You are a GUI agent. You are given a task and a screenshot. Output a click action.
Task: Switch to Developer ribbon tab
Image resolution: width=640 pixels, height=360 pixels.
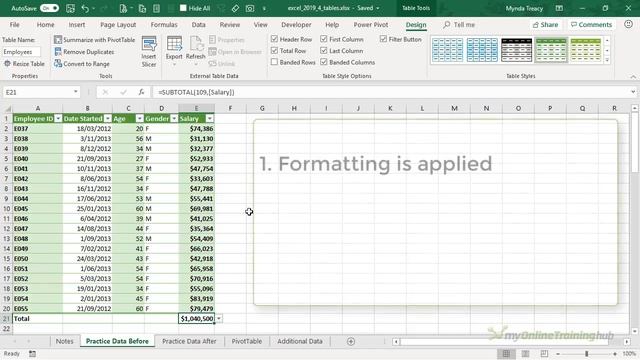(x=296, y=24)
